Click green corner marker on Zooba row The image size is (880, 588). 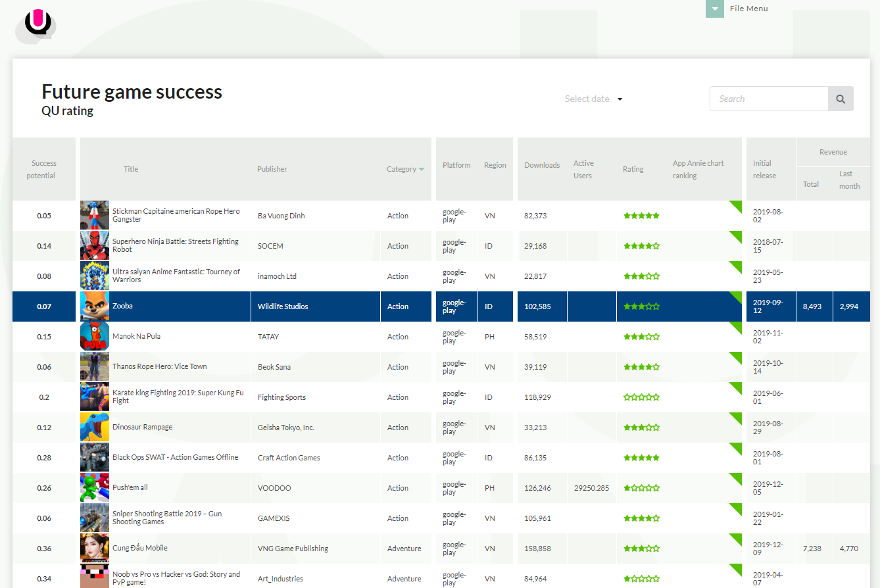click(x=737, y=297)
